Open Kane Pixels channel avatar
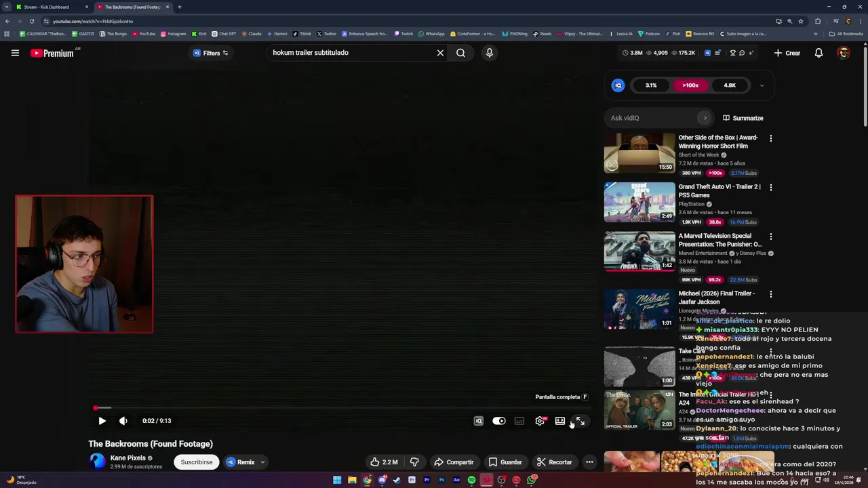Image resolution: width=868 pixels, height=488 pixels. 98,462
